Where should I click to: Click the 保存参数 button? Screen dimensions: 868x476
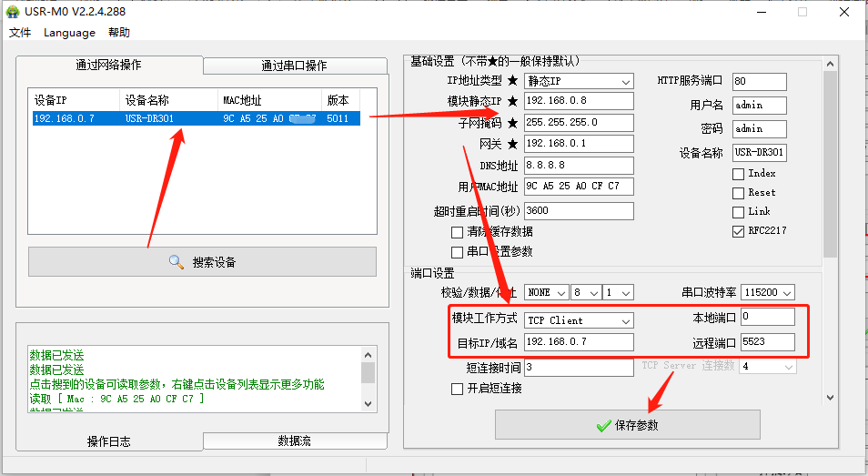click(627, 425)
